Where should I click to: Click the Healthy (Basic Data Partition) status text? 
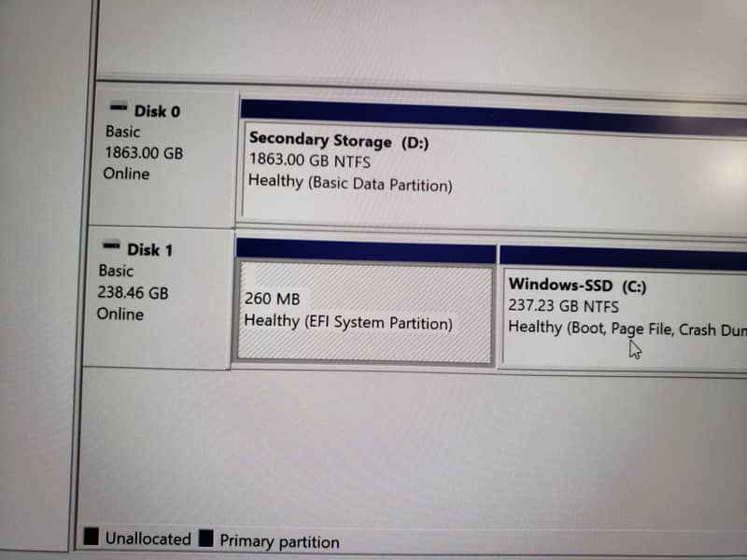click(350, 183)
